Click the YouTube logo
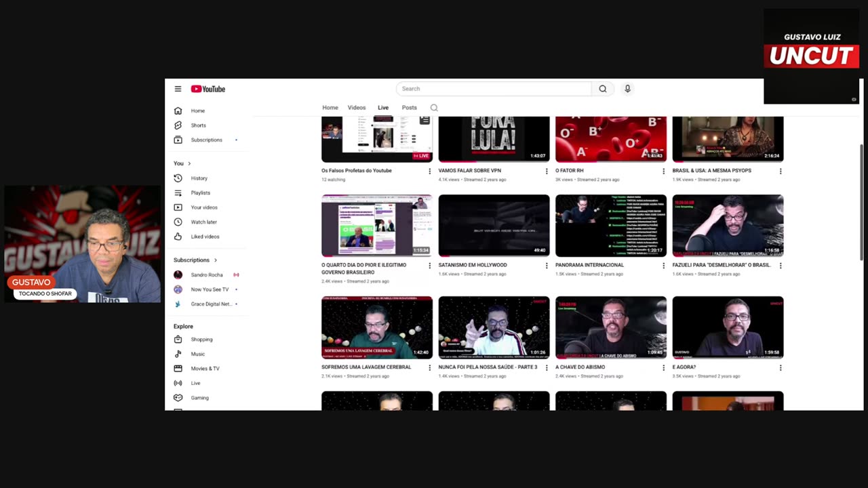The width and height of the screenshot is (868, 488). pyautogui.click(x=208, y=89)
